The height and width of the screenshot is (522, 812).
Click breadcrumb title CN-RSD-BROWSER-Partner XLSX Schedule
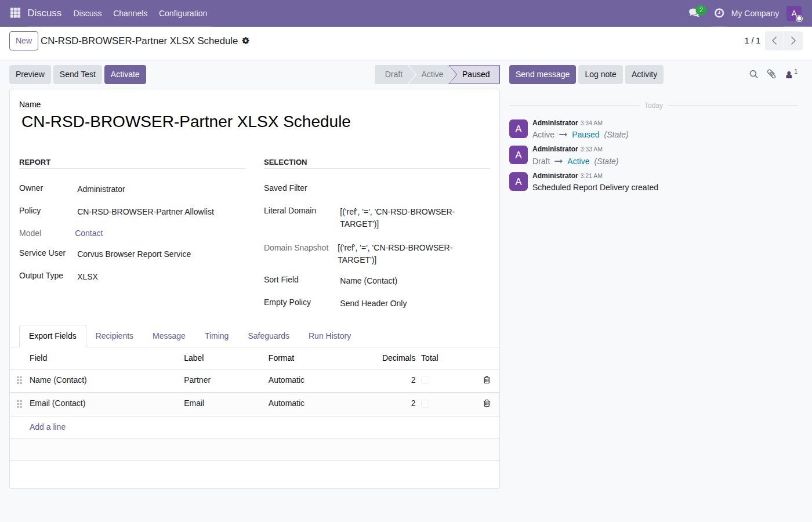(x=139, y=41)
